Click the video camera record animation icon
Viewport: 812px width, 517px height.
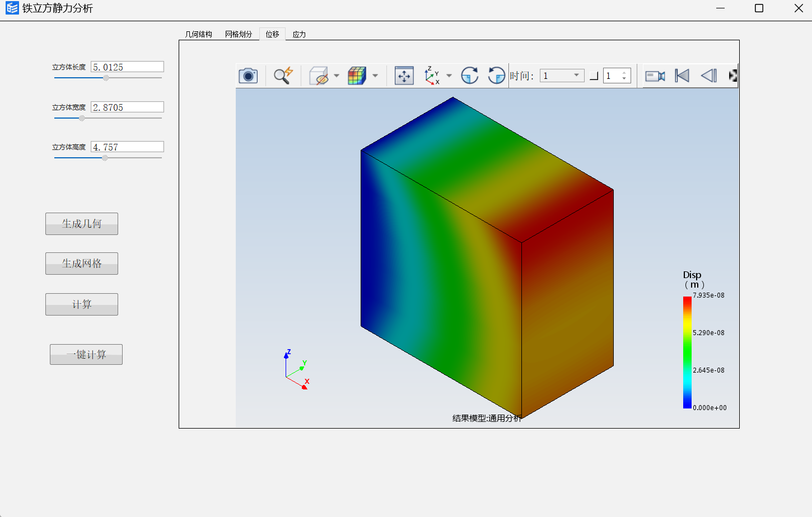click(655, 76)
